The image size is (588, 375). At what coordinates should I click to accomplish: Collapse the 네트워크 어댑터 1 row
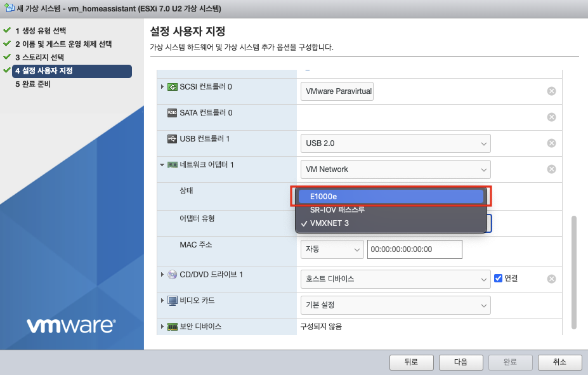[x=162, y=164]
